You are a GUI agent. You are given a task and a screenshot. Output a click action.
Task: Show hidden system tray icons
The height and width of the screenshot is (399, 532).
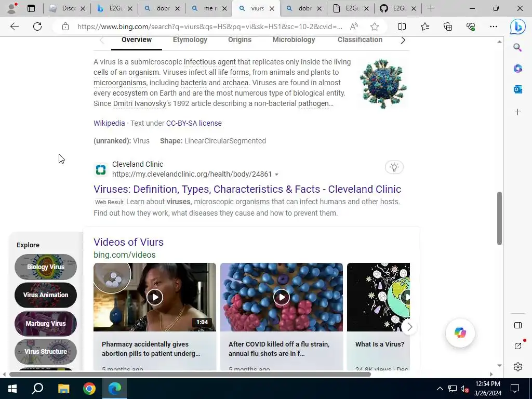(x=440, y=389)
